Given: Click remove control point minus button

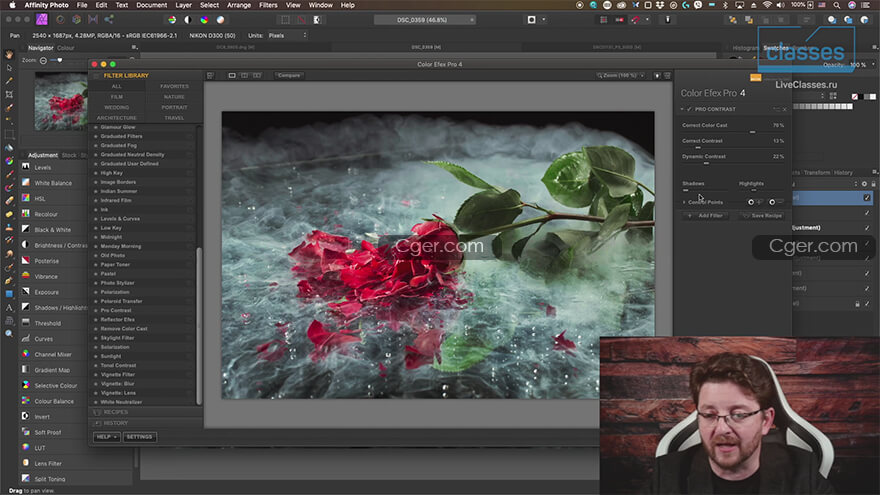Looking at the screenshot, I should click(774, 202).
